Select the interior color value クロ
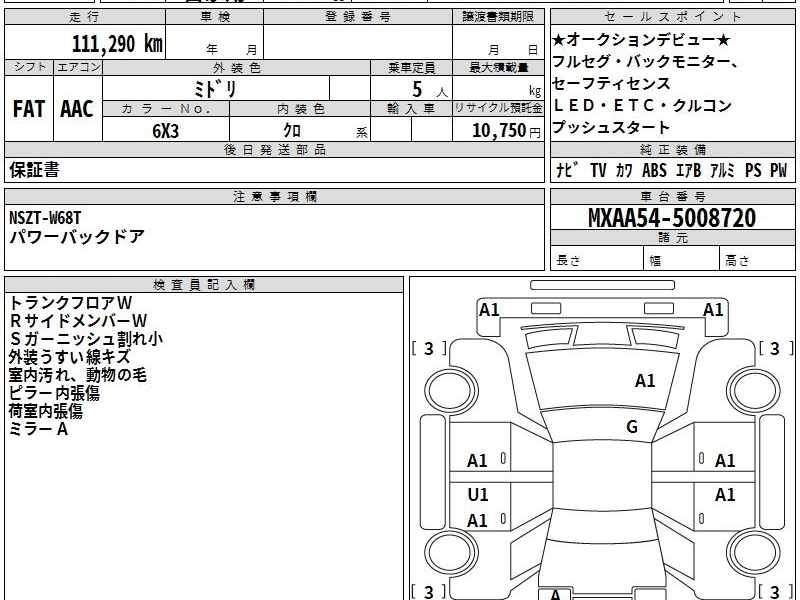 (292, 131)
